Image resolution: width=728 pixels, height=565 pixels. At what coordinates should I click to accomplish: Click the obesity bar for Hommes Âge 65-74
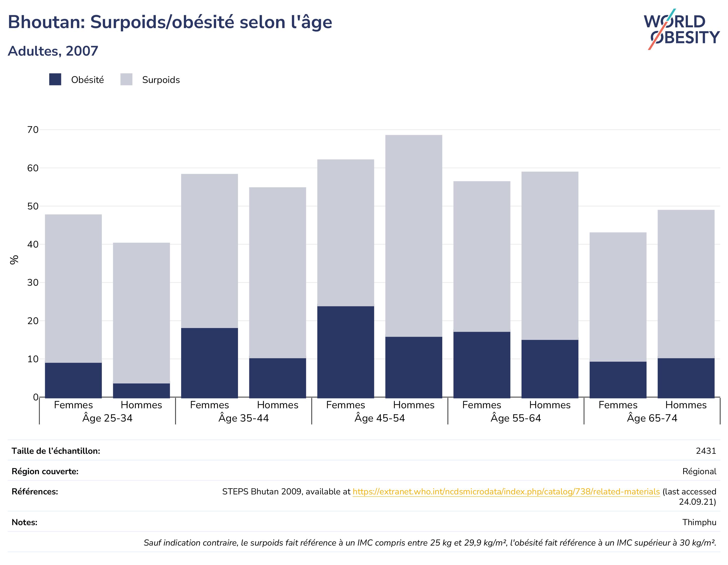pyautogui.click(x=686, y=378)
